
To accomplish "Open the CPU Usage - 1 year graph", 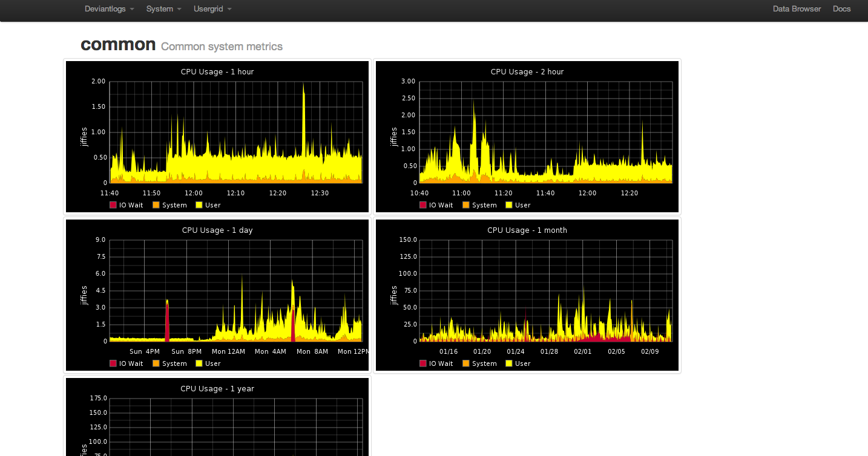I will click(217, 417).
